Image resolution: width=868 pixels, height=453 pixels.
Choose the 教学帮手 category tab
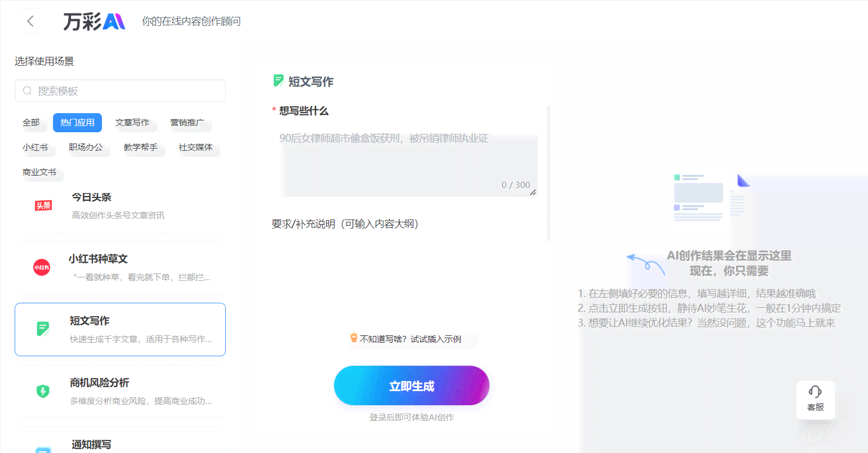(141, 147)
